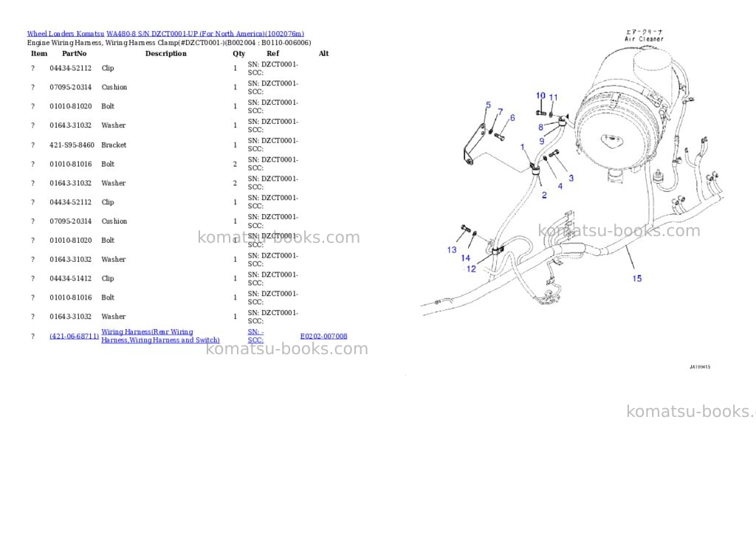756x535 pixels.
Task: Click callout number 8 in the diagram
Action: click(541, 127)
